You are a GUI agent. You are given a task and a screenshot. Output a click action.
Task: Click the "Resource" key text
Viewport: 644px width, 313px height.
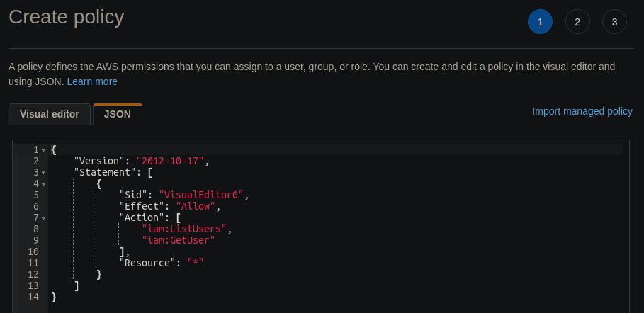[x=147, y=263]
